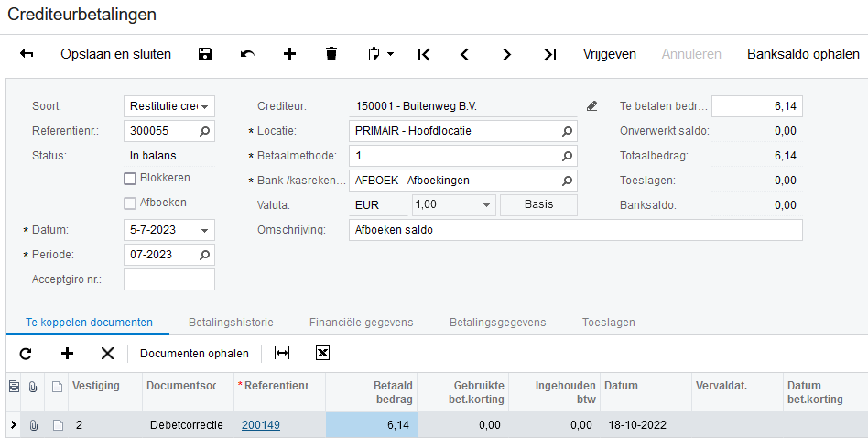Click the Debetcorrectie cell
The width and height of the screenshot is (868, 438).
189,425
